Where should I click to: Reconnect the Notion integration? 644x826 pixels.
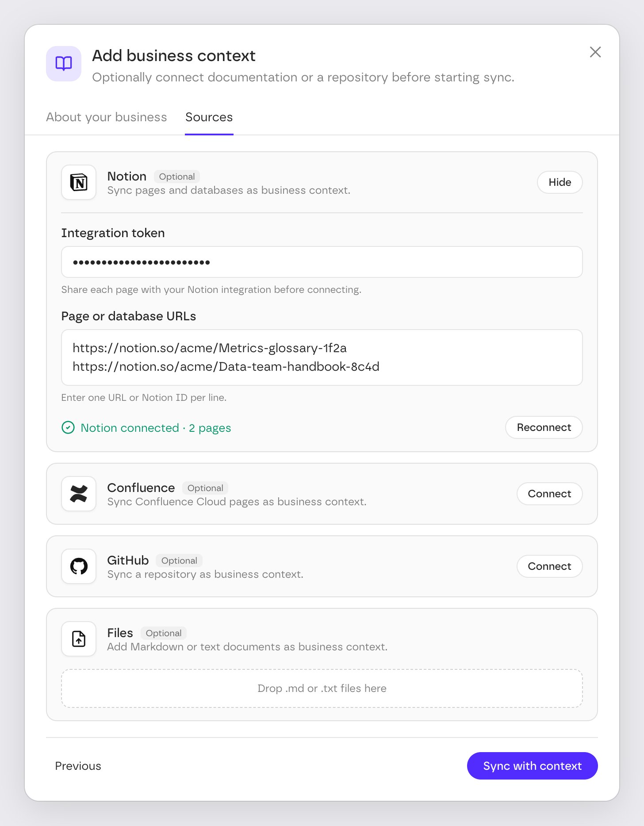[x=544, y=427]
